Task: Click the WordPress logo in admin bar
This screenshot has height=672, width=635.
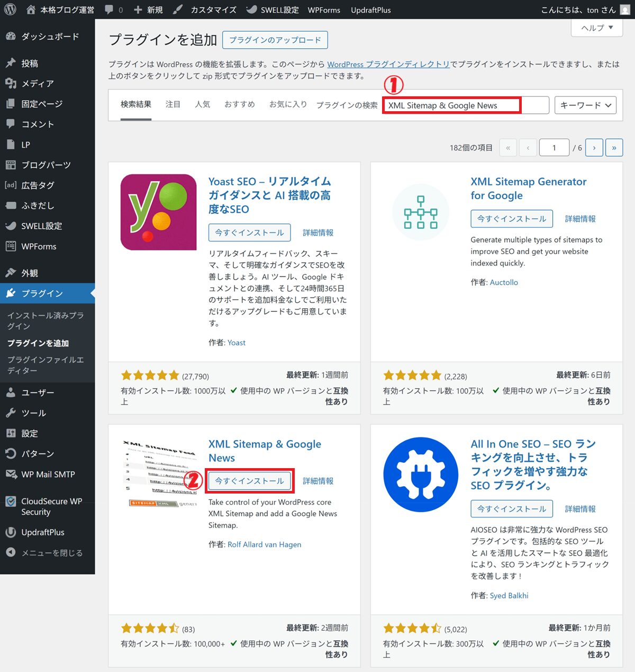Action: pyautogui.click(x=10, y=10)
